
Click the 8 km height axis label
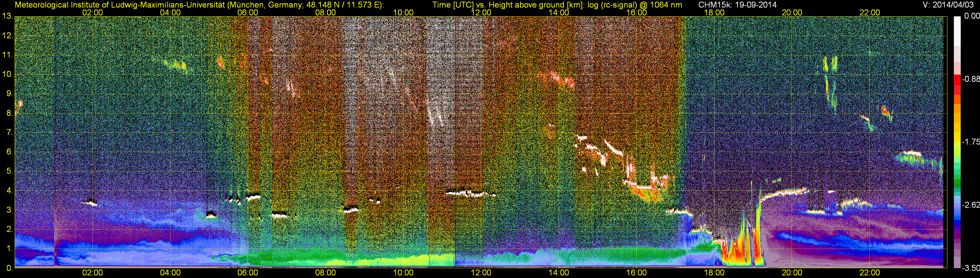click(x=9, y=113)
